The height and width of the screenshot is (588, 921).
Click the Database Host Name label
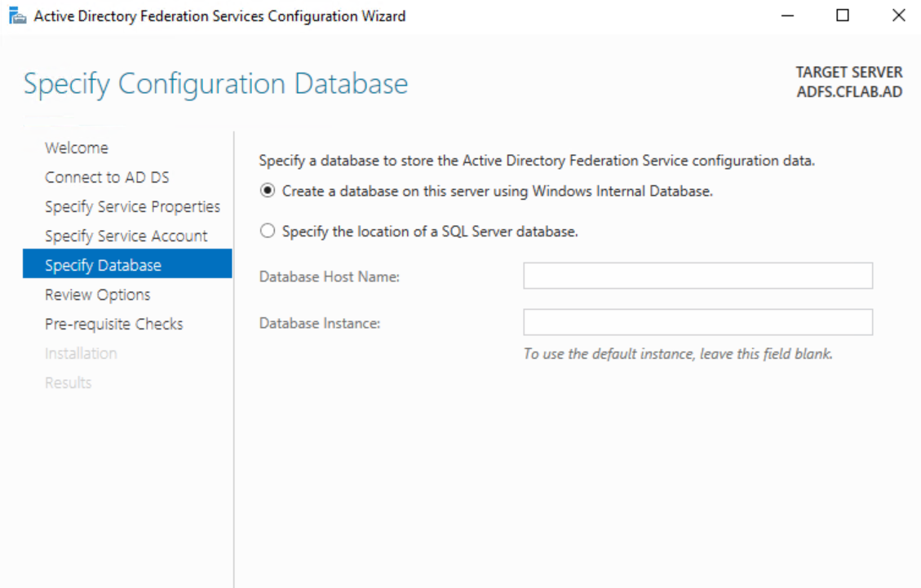(329, 276)
